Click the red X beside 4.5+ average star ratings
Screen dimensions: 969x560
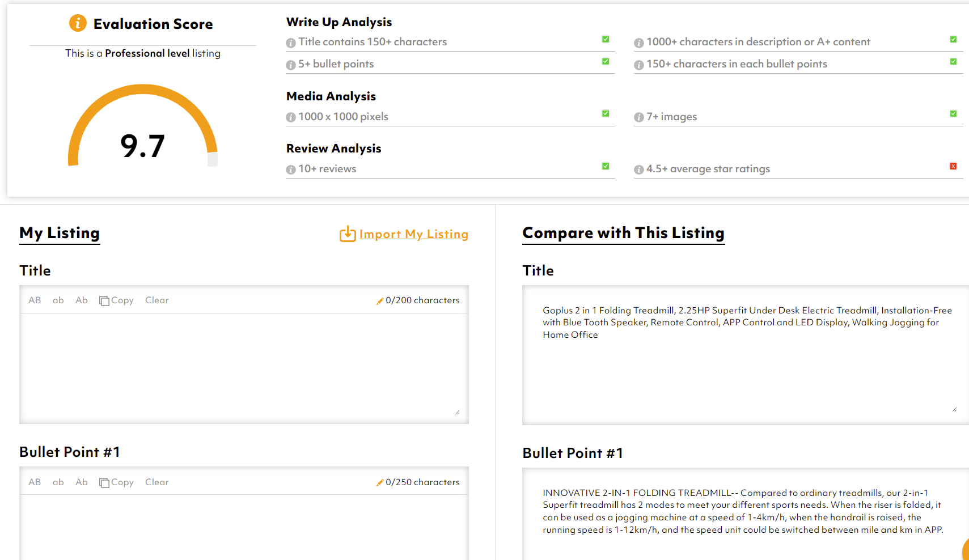(954, 166)
